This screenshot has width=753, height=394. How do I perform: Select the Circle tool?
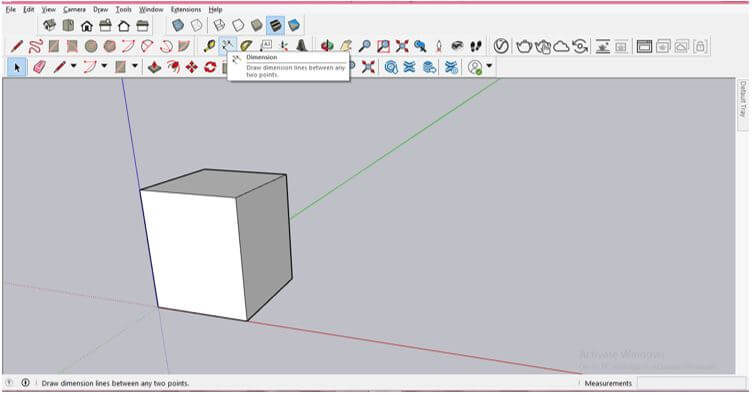click(91, 46)
